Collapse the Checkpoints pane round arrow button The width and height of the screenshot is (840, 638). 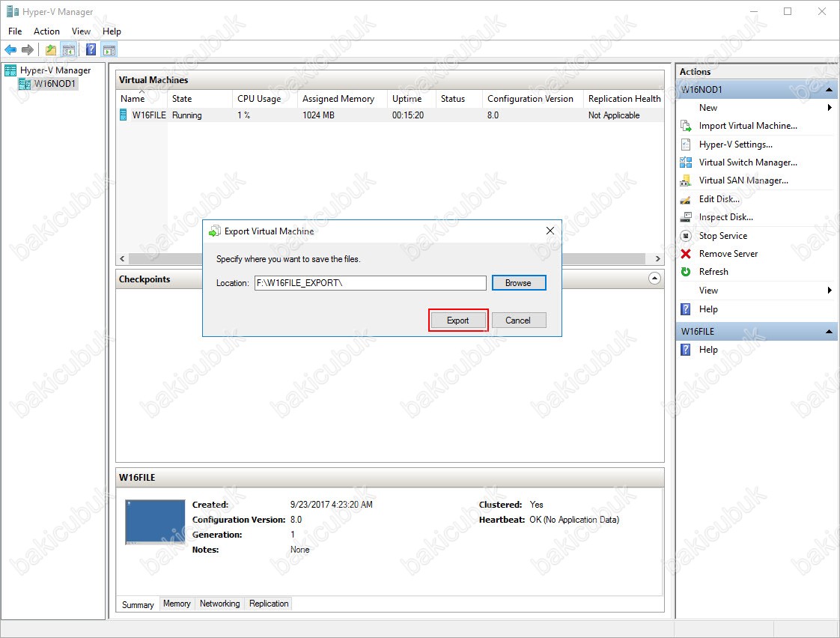point(654,279)
